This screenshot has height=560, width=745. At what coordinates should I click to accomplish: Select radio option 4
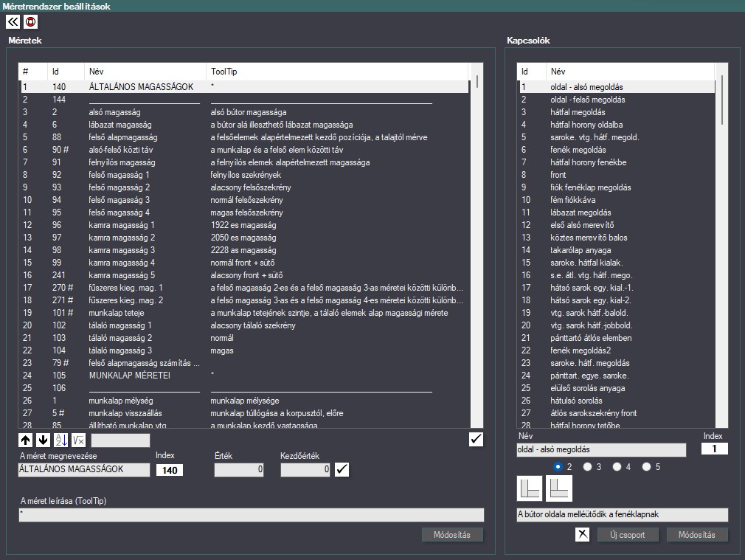click(617, 467)
